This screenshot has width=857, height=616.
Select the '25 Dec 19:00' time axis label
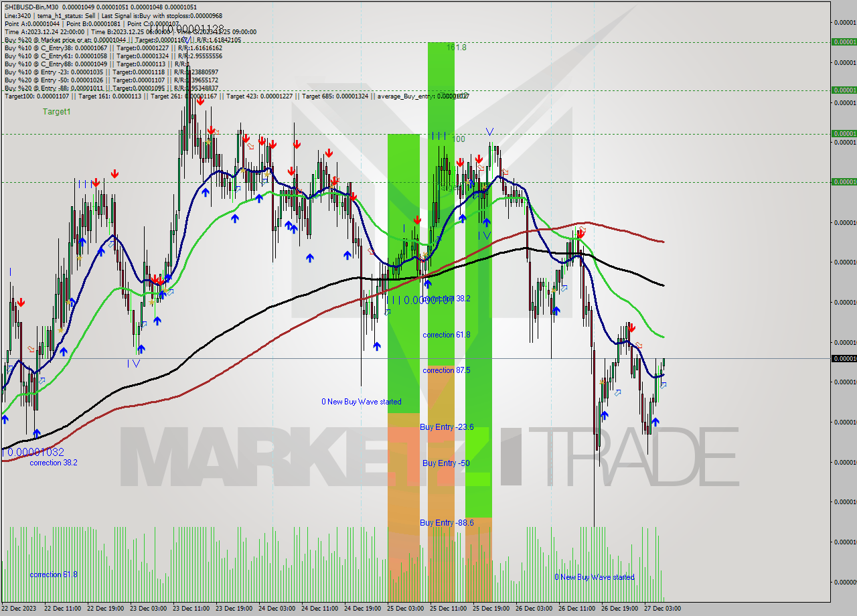pos(491,609)
